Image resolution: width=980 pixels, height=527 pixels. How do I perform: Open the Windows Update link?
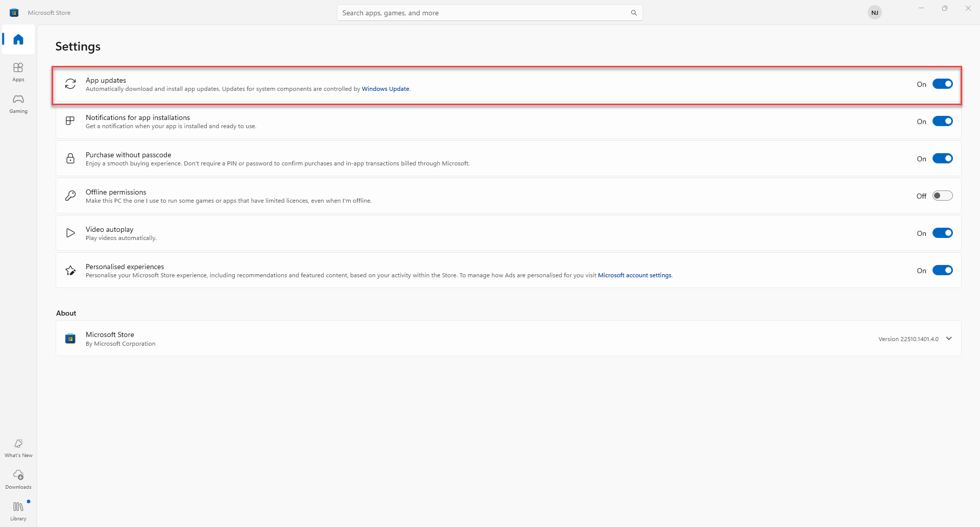[385, 89]
